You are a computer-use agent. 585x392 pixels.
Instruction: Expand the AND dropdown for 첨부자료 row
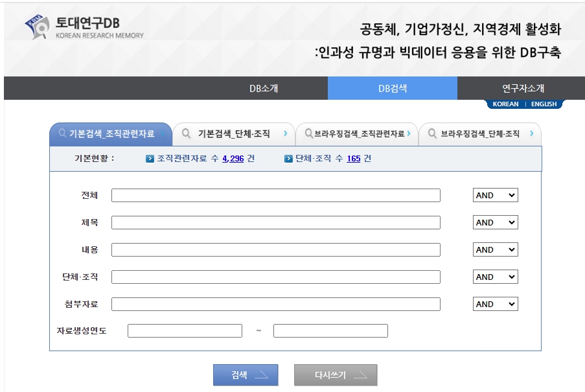(x=495, y=305)
